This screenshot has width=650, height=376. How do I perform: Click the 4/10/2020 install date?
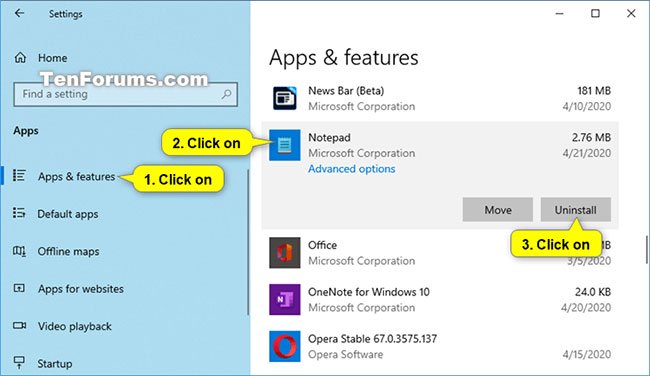(x=587, y=106)
